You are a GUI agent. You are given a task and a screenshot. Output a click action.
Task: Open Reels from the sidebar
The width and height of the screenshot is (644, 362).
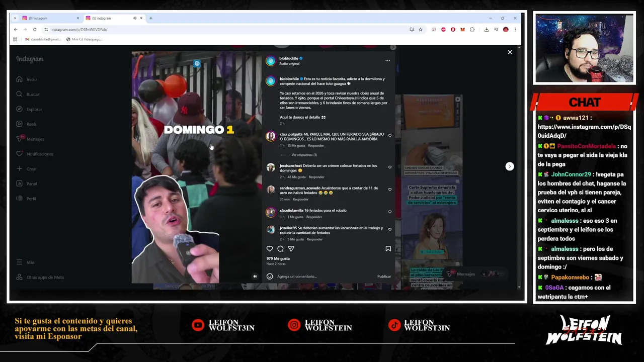click(x=26, y=124)
